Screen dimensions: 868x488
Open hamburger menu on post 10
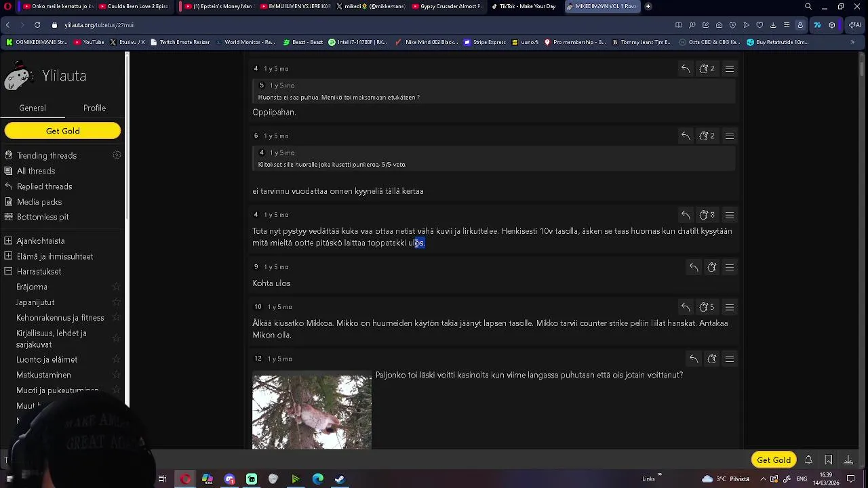click(730, 307)
